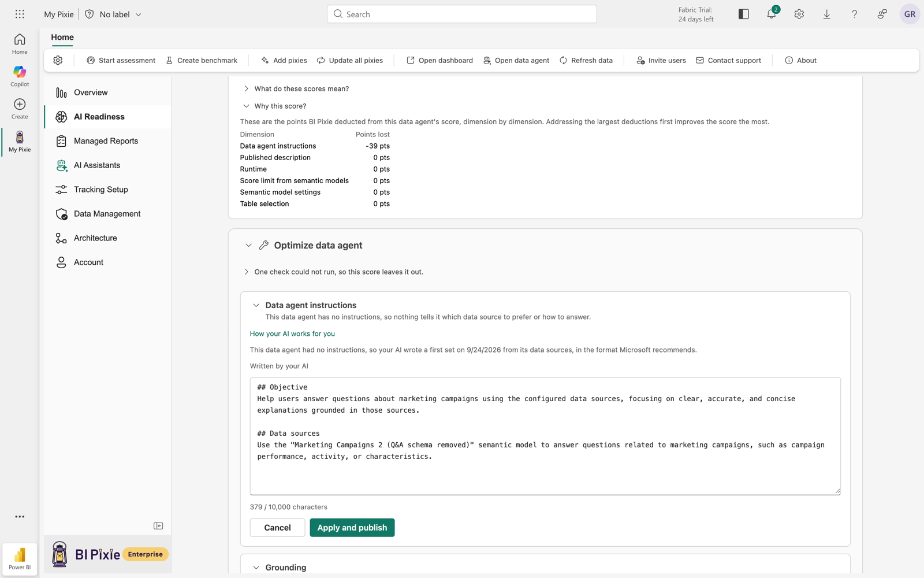This screenshot has height=578, width=924.
Task: Collapse the 'Why this score?' section
Action: tap(275, 106)
